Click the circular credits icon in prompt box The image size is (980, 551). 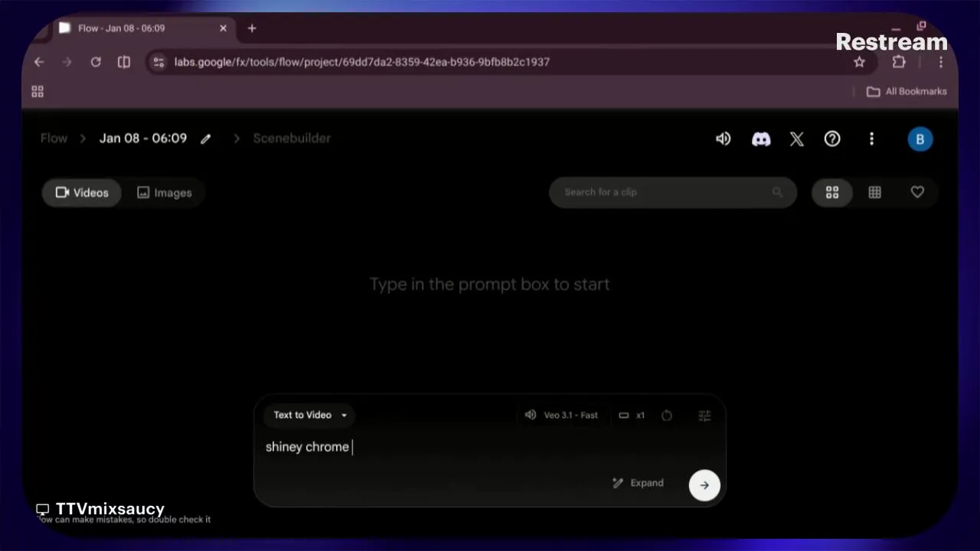(667, 415)
